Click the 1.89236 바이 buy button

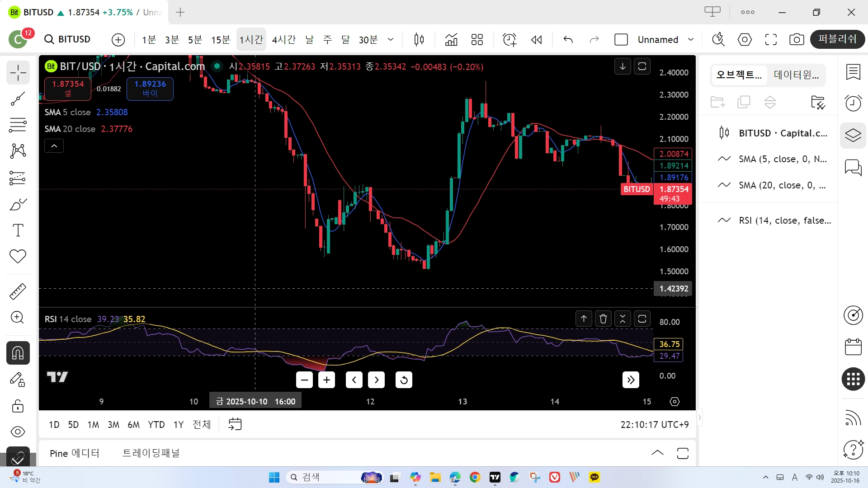click(150, 89)
